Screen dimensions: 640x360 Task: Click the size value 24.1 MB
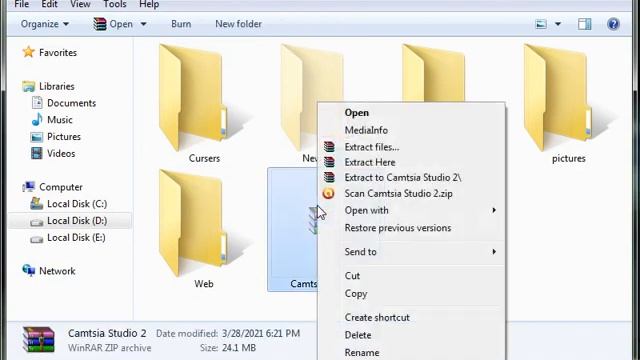click(239, 348)
